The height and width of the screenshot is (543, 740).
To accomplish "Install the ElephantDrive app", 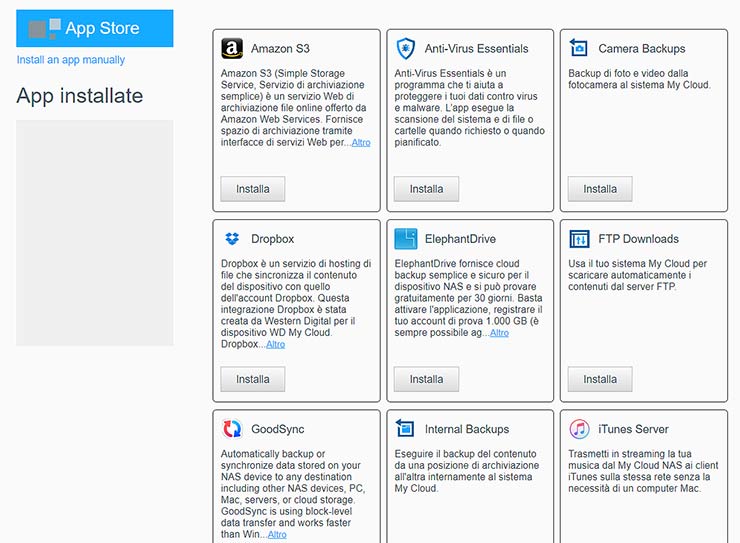I will tap(426, 380).
